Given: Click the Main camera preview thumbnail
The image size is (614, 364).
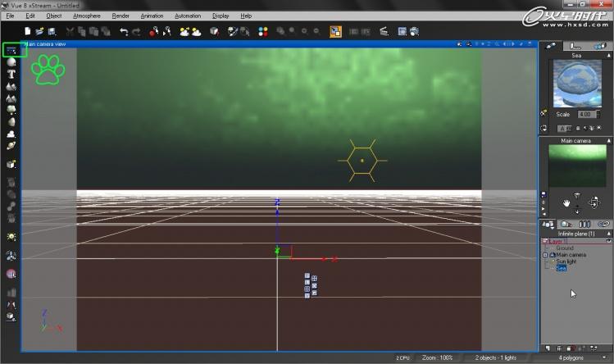Looking at the screenshot, I should click(577, 166).
